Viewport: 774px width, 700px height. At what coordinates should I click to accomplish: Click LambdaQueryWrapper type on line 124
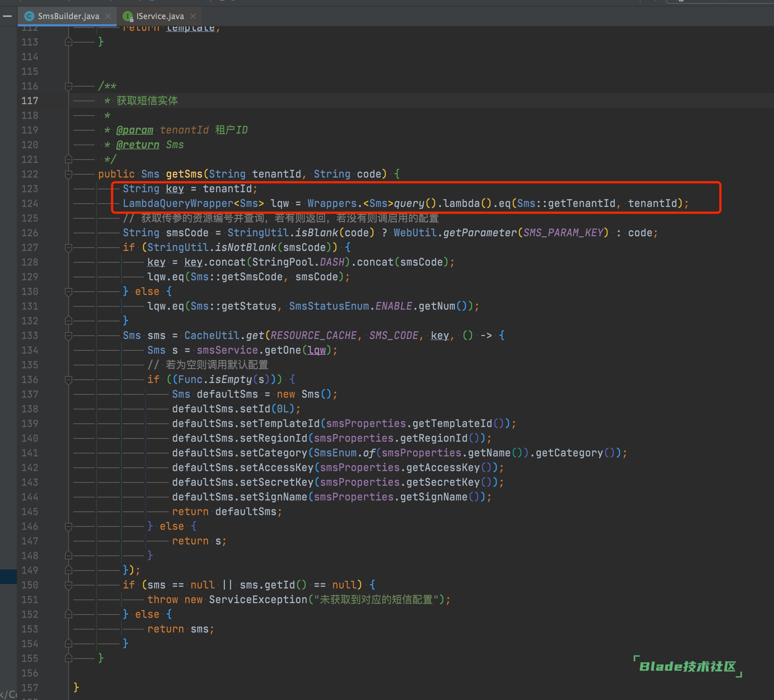point(178,204)
